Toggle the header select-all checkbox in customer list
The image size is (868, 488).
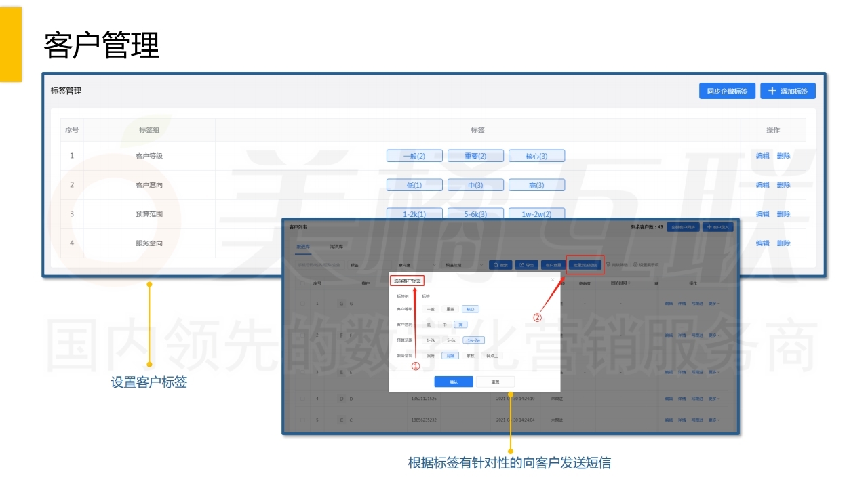pyautogui.click(x=302, y=283)
